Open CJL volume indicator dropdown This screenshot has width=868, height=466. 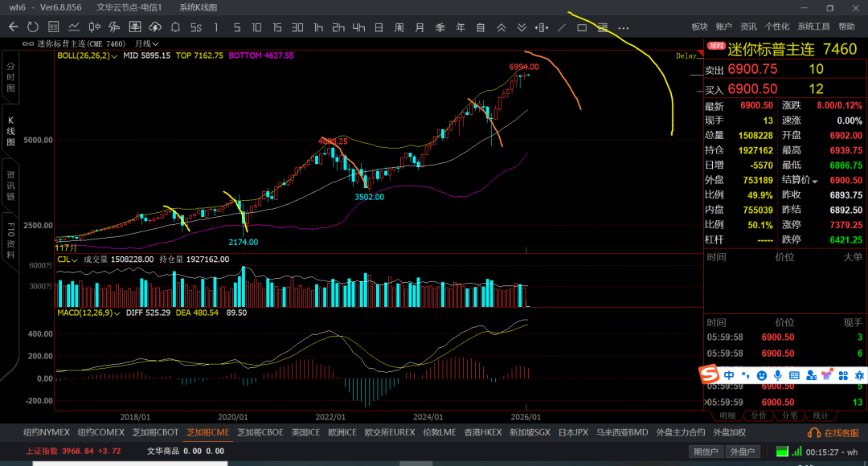pyautogui.click(x=67, y=260)
